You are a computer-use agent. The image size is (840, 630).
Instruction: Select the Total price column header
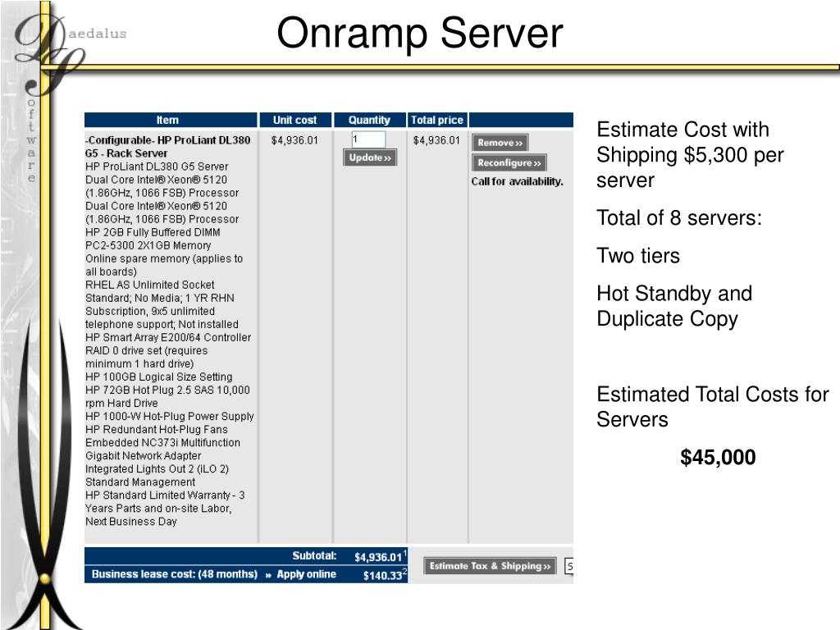[x=437, y=120]
